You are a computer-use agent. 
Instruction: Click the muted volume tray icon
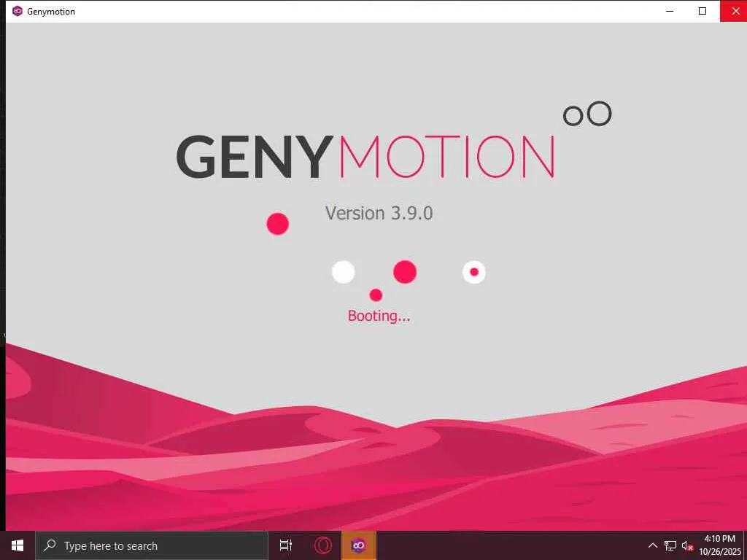687,545
